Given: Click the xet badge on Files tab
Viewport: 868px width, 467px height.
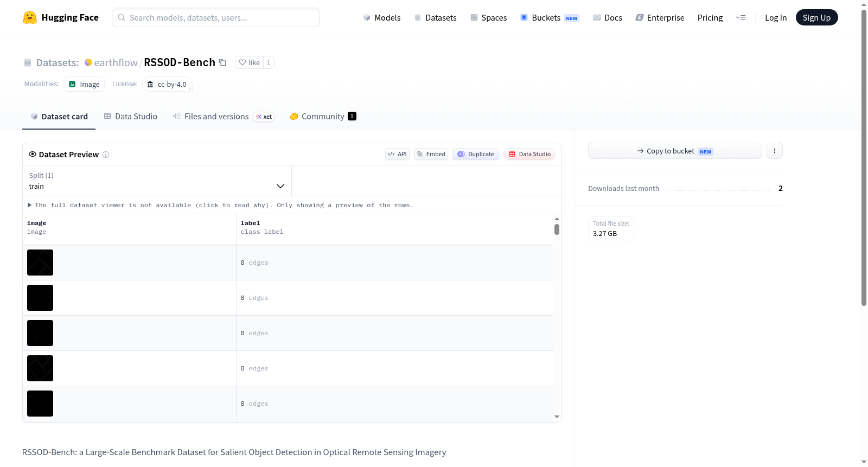Looking at the screenshot, I should (x=264, y=117).
